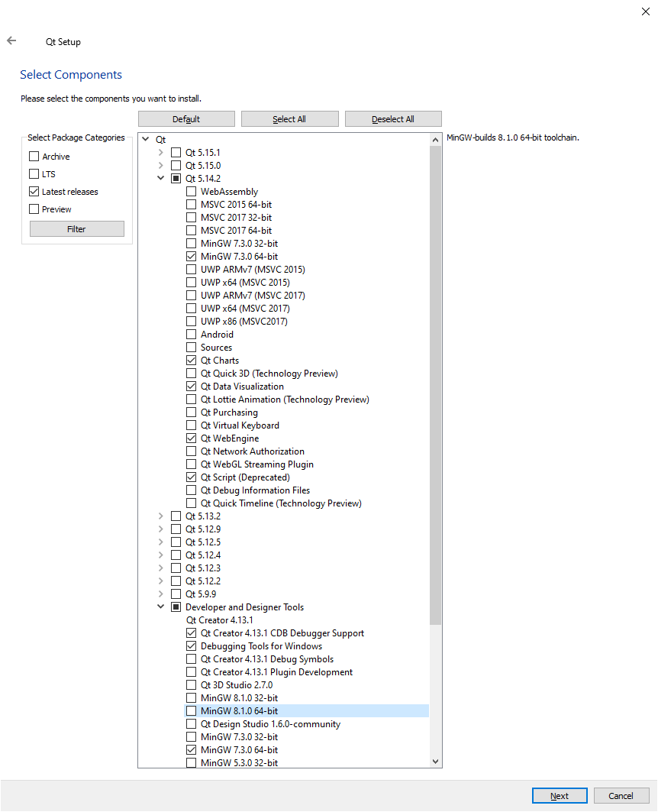658x812 pixels.
Task: Select Qt WebGL Streaming Plugin row text
Action: point(257,464)
